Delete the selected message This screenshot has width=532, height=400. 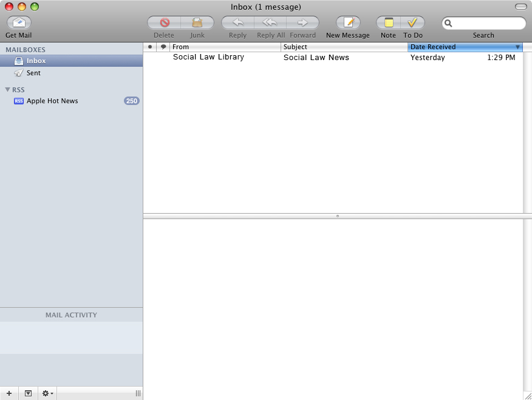point(164,22)
